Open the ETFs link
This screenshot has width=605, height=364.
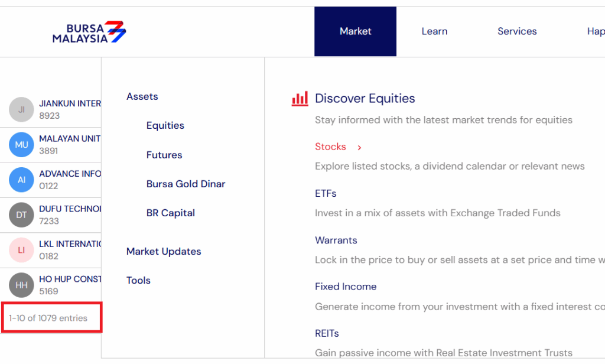click(x=326, y=193)
